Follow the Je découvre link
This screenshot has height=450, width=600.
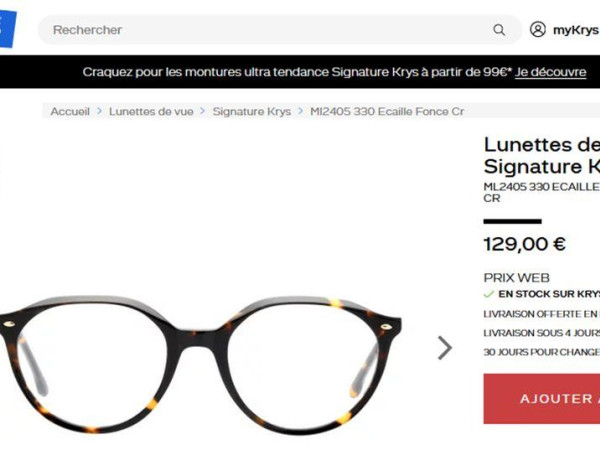click(x=550, y=72)
